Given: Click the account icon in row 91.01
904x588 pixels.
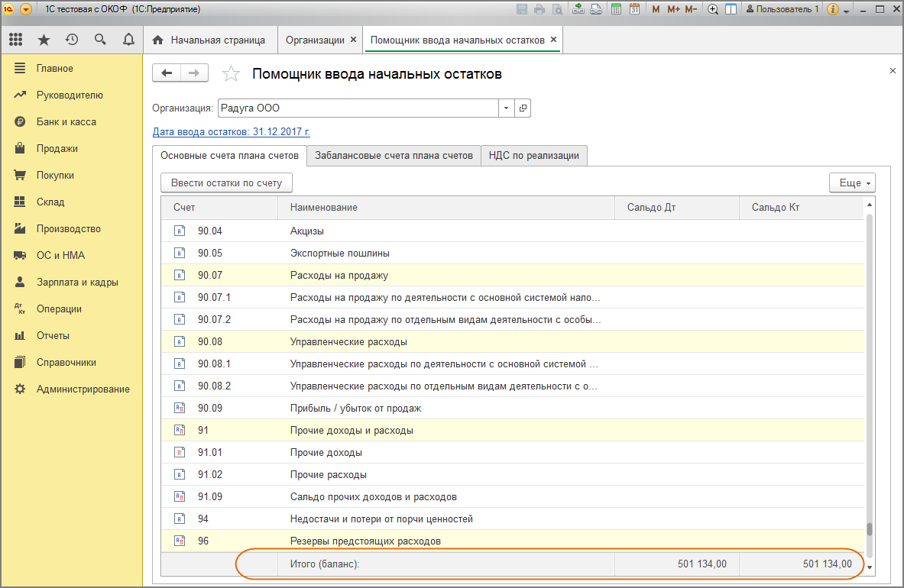Looking at the screenshot, I should (180, 453).
